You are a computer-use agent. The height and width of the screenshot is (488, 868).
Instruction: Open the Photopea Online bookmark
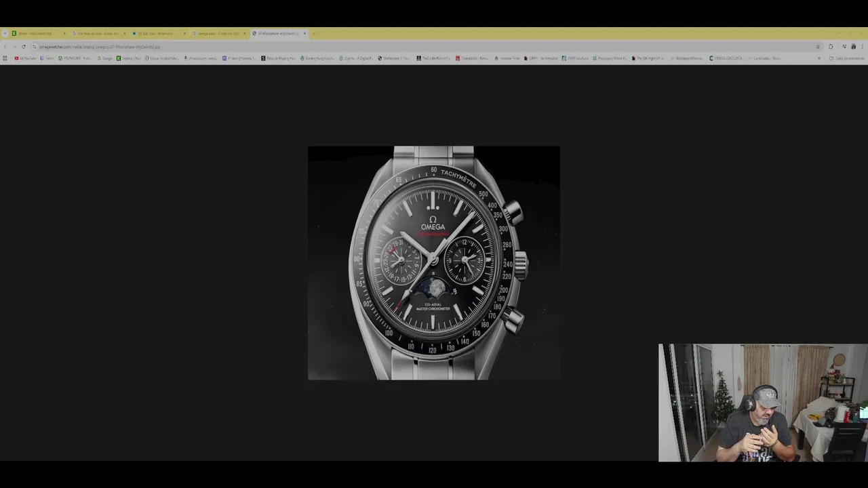(610, 58)
